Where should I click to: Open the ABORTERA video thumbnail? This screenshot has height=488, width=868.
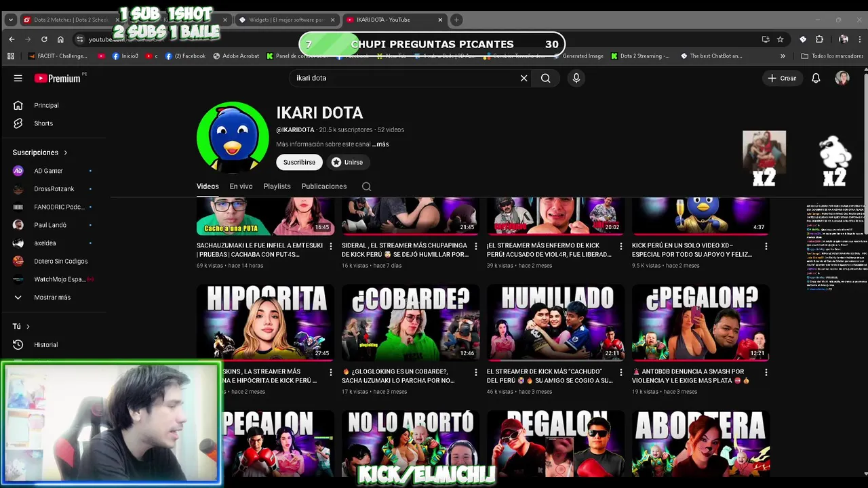(x=701, y=443)
